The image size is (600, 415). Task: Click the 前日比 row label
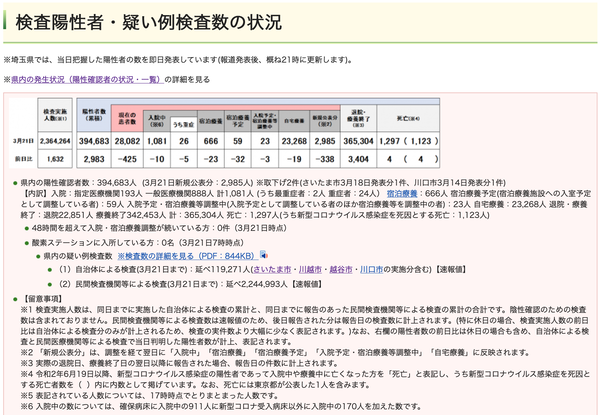point(23,159)
